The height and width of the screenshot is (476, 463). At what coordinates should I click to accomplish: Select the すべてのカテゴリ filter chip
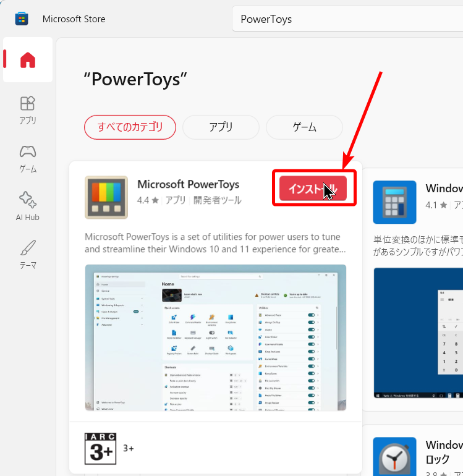coord(130,127)
